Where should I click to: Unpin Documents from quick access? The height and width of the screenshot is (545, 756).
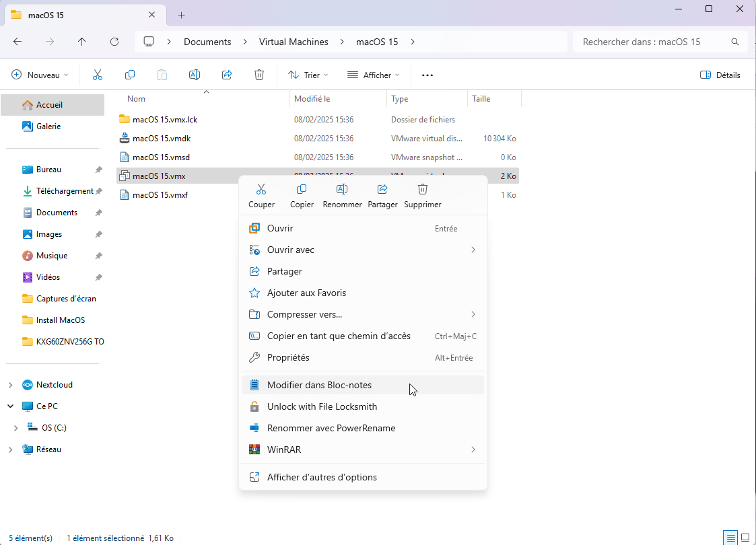pyautogui.click(x=99, y=213)
